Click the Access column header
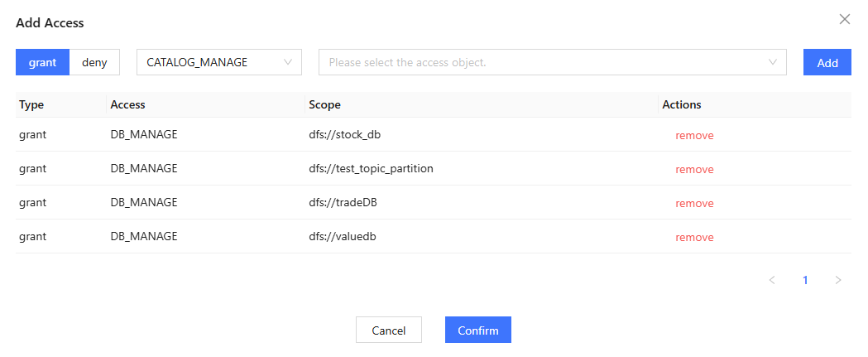868x357 pixels. 127,105
